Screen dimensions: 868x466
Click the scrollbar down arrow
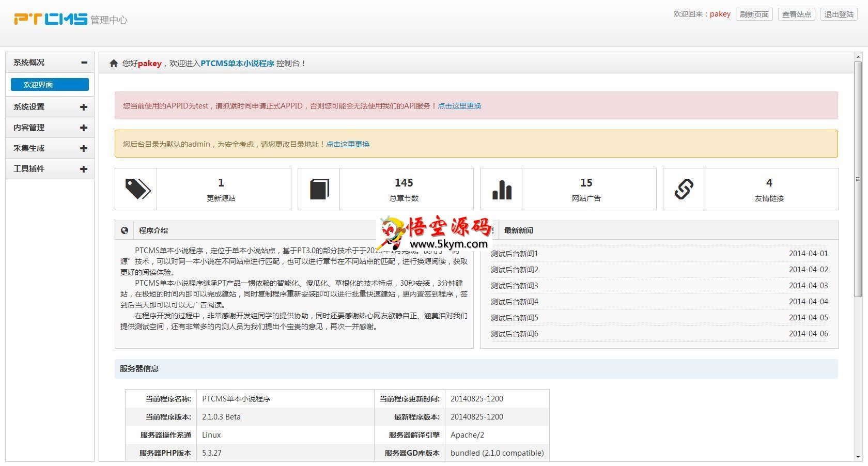[858, 457]
